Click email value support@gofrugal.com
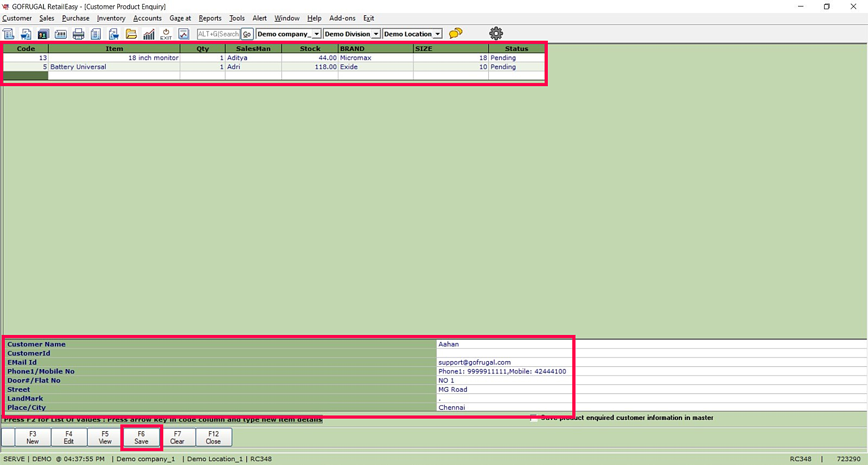The height and width of the screenshot is (465, 868). pyautogui.click(x=475, y=362)
